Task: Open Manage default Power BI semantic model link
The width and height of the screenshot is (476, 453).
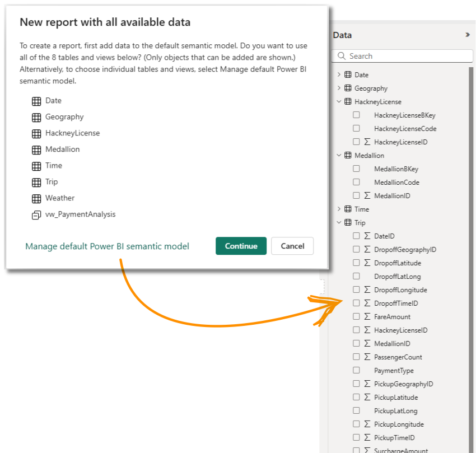Action: 107,246
